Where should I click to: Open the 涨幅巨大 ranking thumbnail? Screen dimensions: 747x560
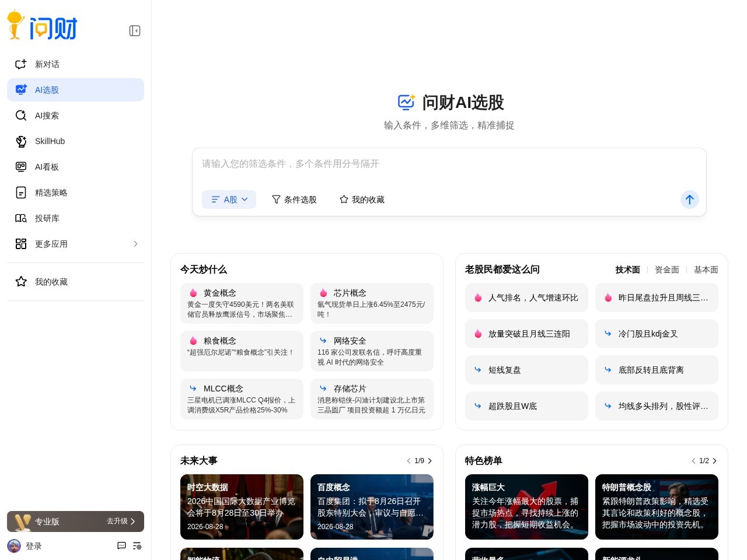coord(526,507)
